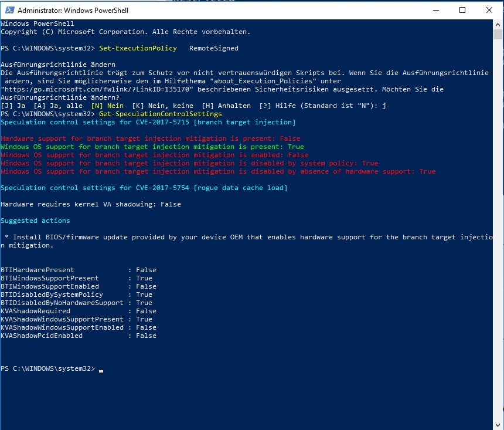Click the BTIDisabledByNoHardwareSupport row
The width and height of the screenshot is (504, 430).
[x=77, y=303]
